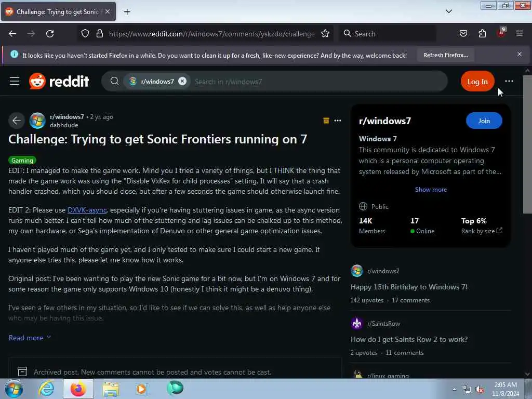Open Rank by size link
Screen dimensions: 532x399
[x=481, y=231]
